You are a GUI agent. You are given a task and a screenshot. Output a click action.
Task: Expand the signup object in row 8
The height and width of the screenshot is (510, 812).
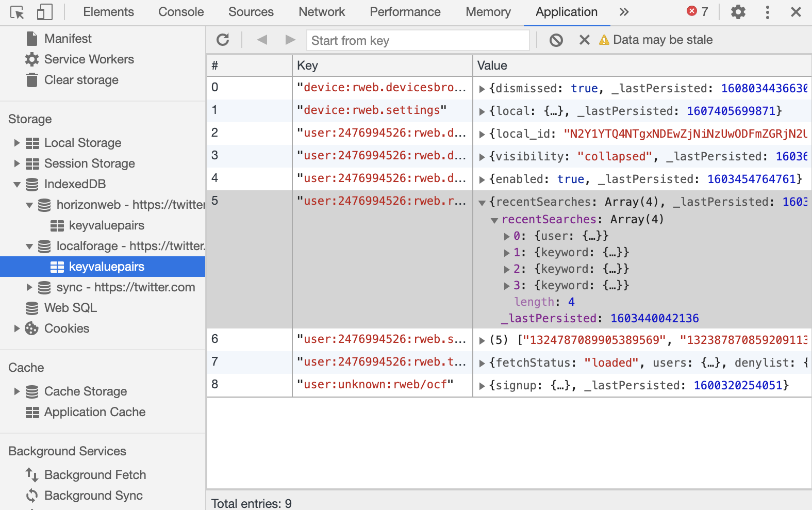point(482,386)
